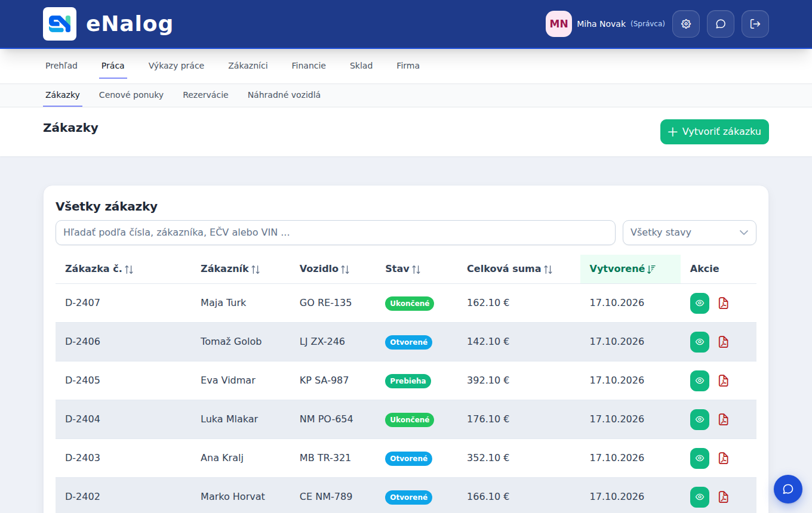
Task: Open the eNalog logo icon
Action: (60, 24)
